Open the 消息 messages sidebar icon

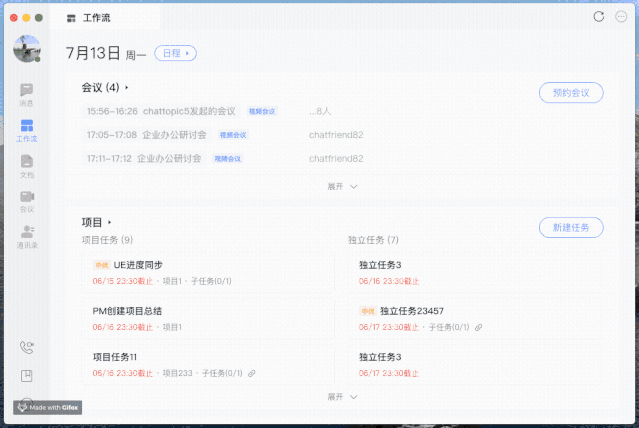(27, 92)
